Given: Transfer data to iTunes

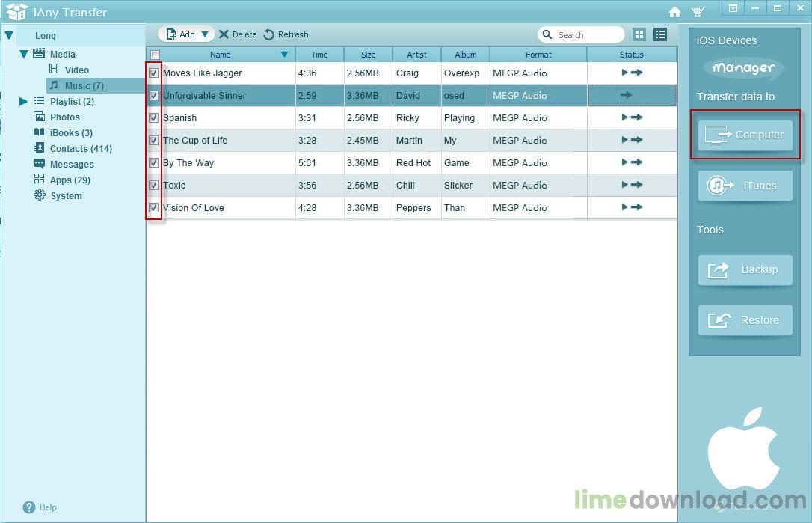Looking at the screenshot, I should [745, 186].
